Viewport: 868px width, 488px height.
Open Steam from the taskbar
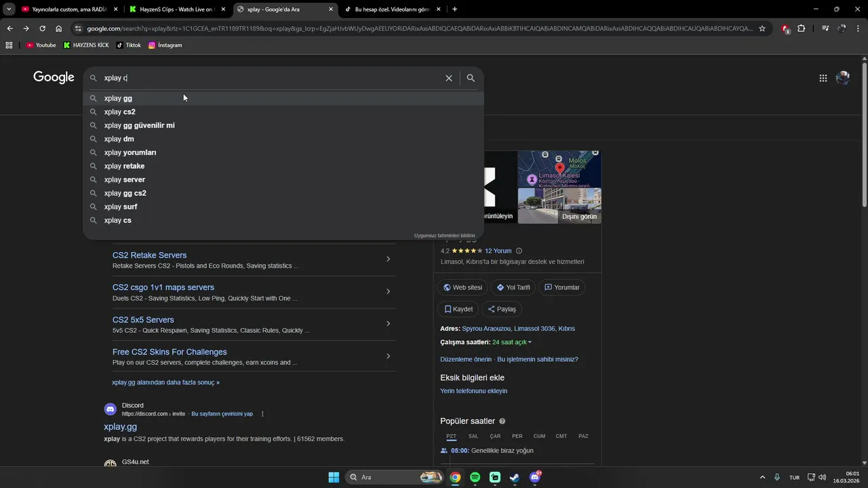515,477
